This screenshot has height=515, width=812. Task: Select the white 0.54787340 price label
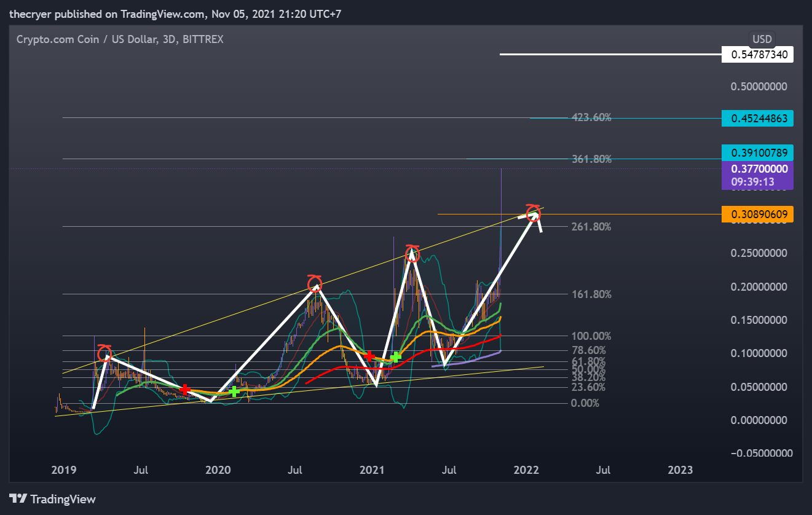click(x=758, y=55)
